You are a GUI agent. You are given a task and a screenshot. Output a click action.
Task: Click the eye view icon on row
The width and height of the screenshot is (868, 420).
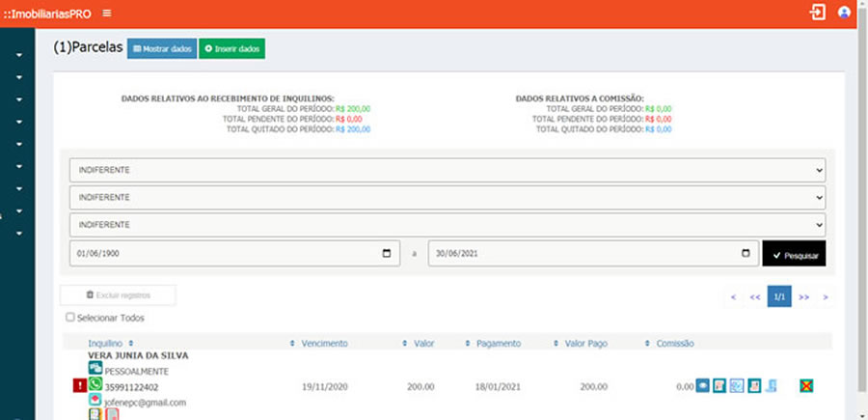[x=703, y=386]
